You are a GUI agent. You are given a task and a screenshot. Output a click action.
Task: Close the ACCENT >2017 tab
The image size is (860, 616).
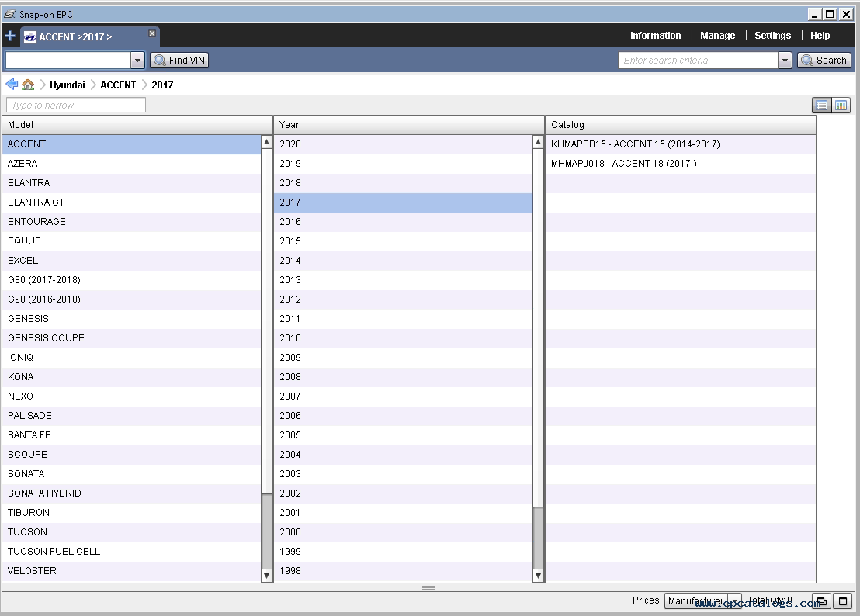coord(152,33)
